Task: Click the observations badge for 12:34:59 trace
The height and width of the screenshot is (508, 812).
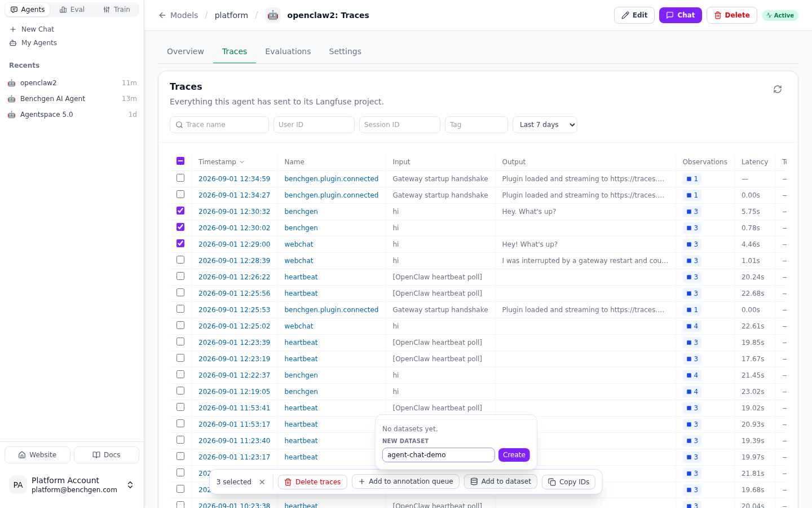Action: 692,179
